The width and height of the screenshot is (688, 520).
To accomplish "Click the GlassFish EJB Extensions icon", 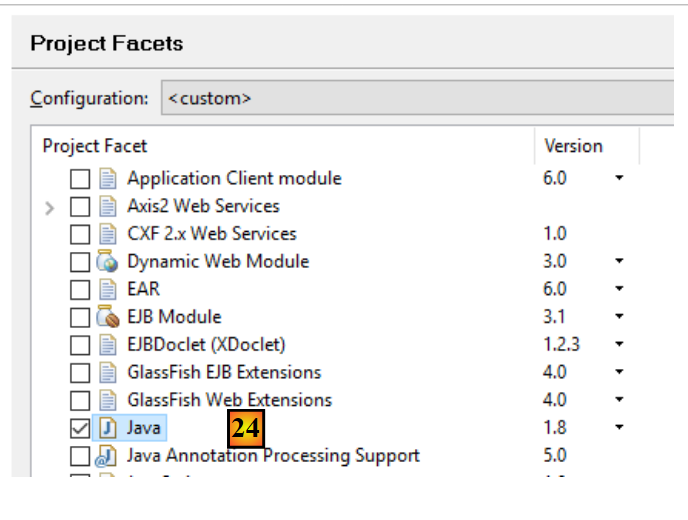I will pyautogui.click(x=108, y=373).
